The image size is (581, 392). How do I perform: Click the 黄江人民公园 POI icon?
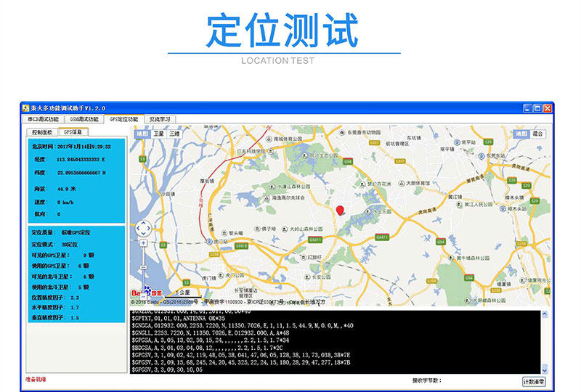[460, 204]
